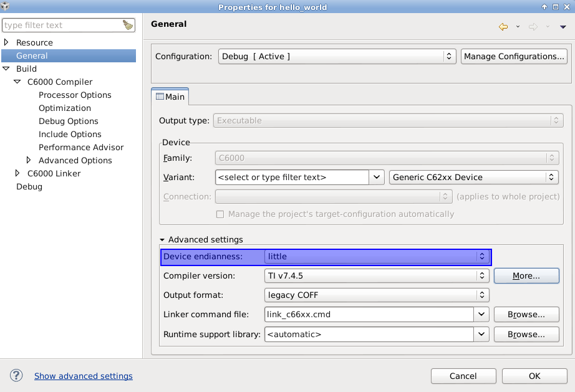Image resolution: width=575 pixels, height=392 pixels.
Task: Collapse the Advanced settings section
Action: point(163,240)
